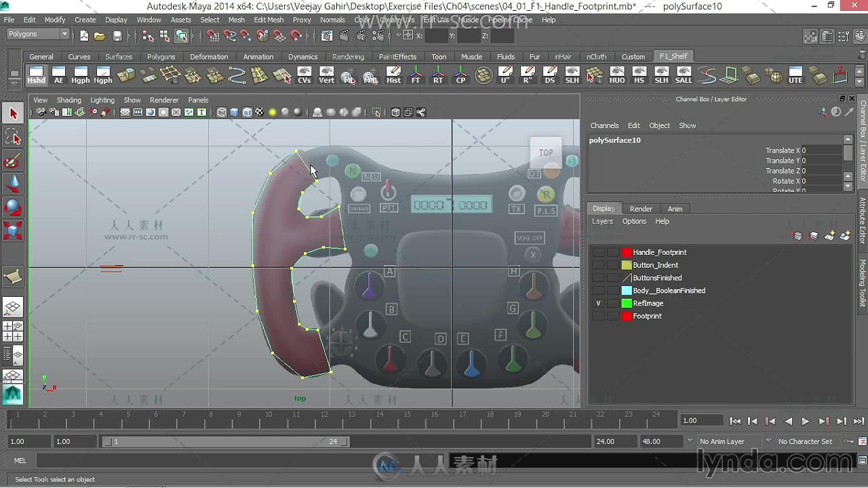Pick the Move tool cone icon
The image size is (868, 488).
13,184
